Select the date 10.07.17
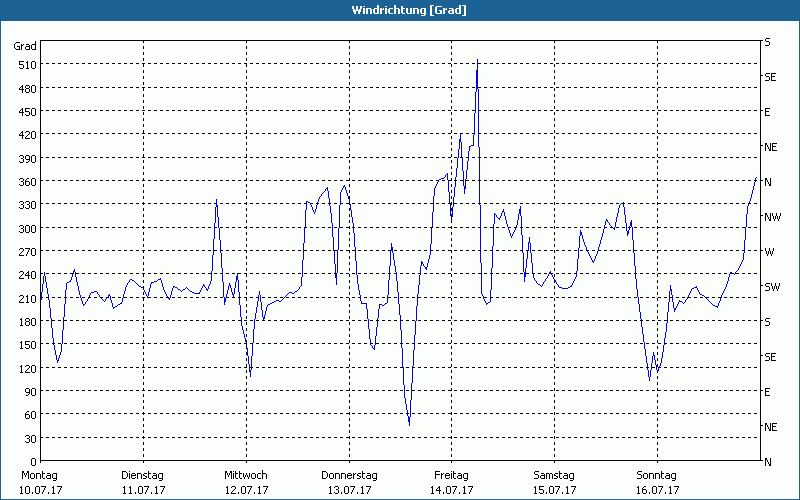 coord(40,490)
